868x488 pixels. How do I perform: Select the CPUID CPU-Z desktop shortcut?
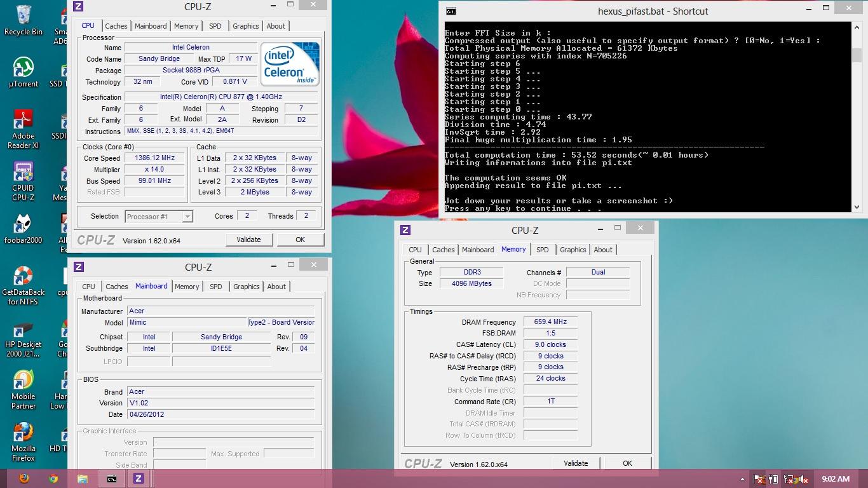24,180
